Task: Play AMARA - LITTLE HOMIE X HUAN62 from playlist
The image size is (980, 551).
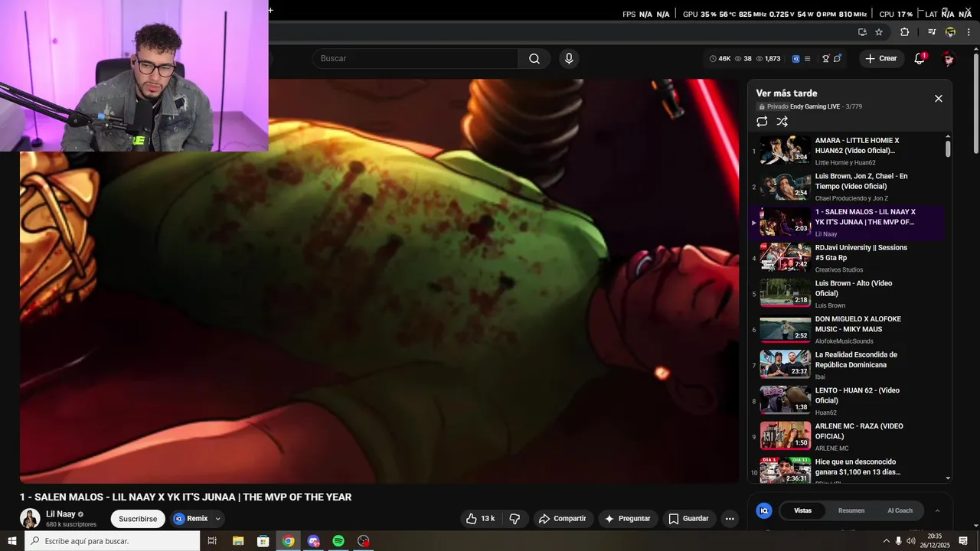Action: 846,151
